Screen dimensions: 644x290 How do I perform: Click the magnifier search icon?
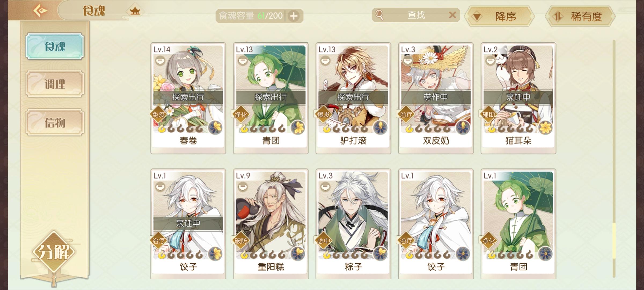[x=379, y=15]
